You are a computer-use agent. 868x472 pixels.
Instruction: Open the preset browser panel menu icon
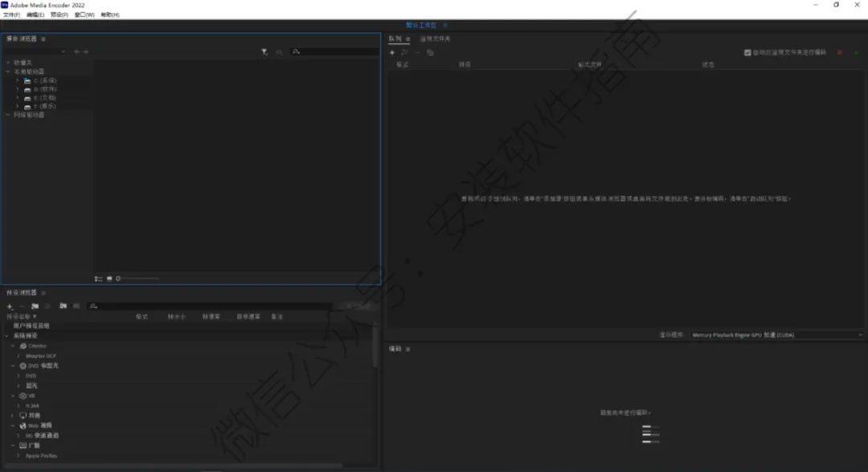(x=43, y=293)
